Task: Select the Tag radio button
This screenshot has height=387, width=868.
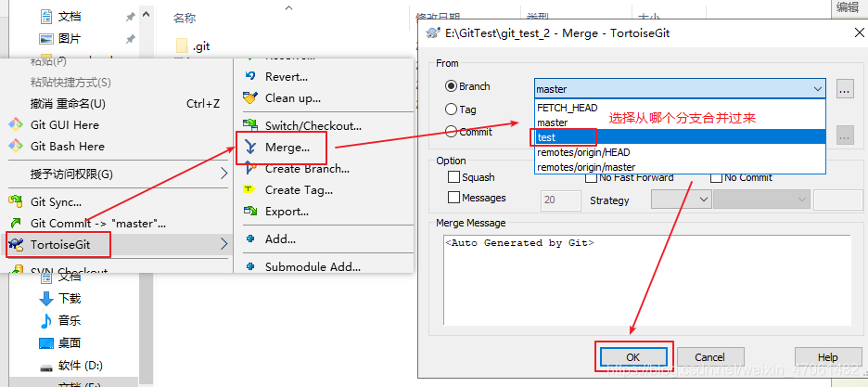Action: point(451,110)
